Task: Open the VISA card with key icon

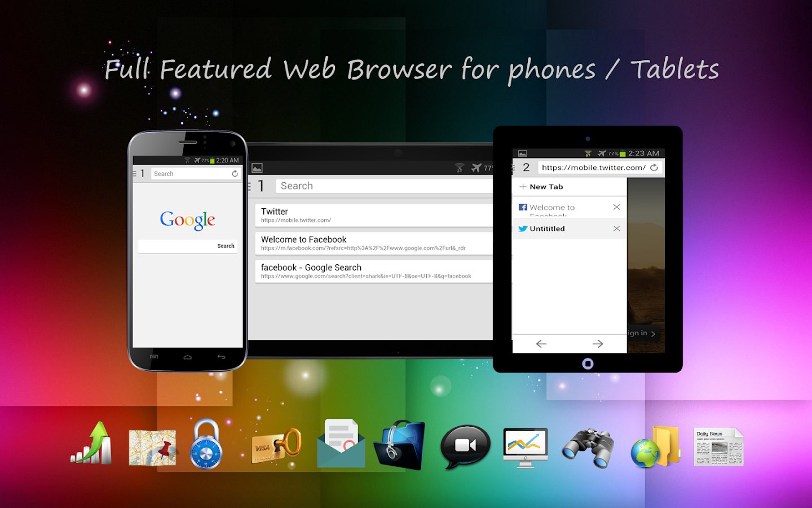Action: tap(276, 446)
